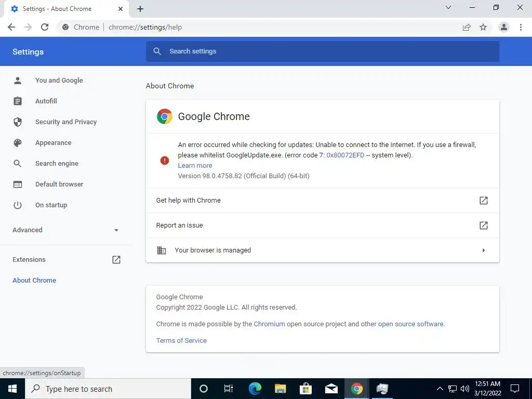Open the share this page icon

click(467, 27)
